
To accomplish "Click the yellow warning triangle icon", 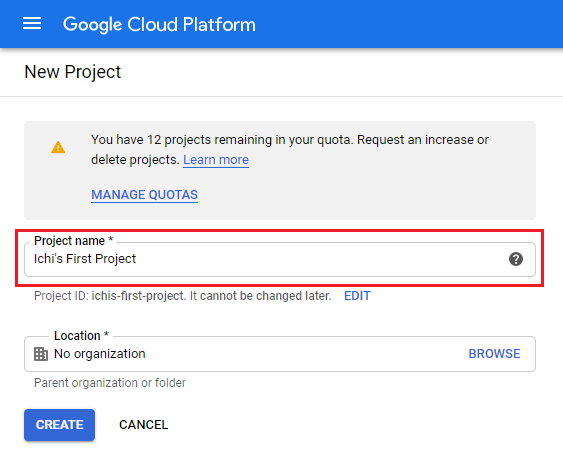I will coord(58,147).
